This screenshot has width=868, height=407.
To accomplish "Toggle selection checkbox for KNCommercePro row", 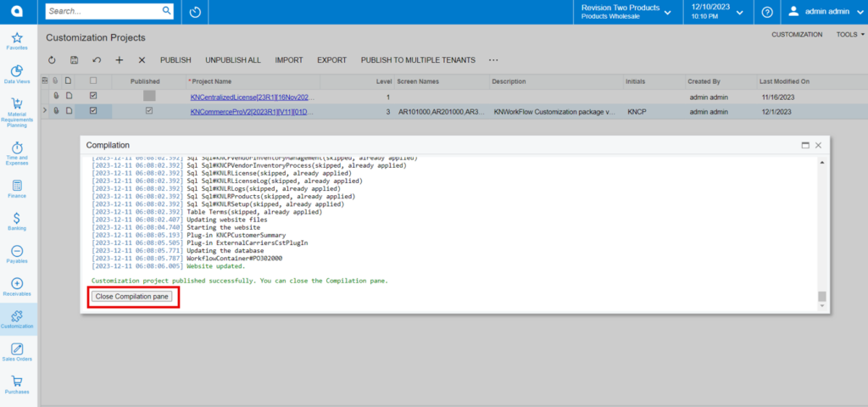I will pyautogui.click(x=93, y=111).
